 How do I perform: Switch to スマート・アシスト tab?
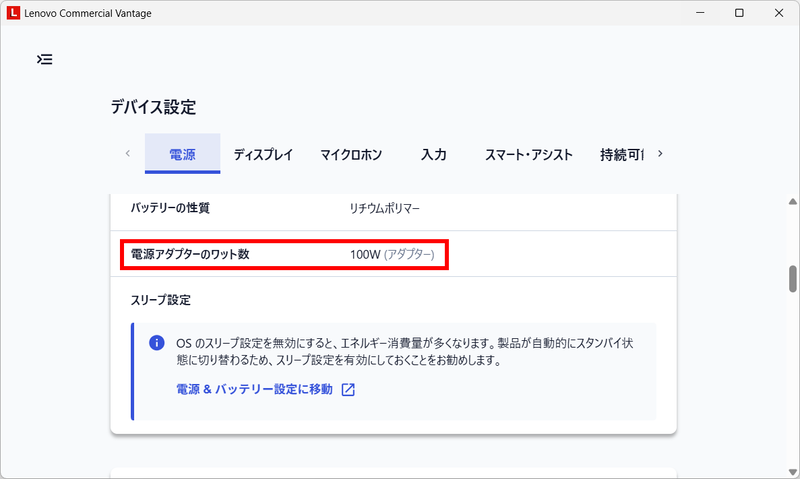pyautogui.click(x=529, y=155)
